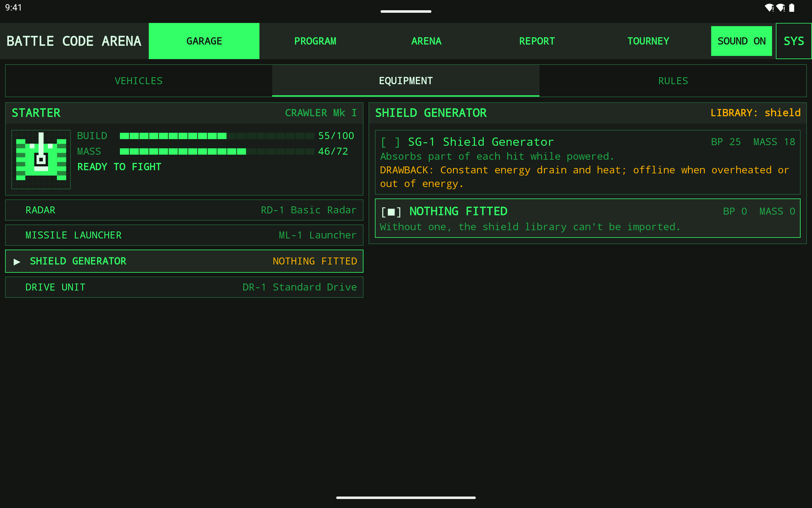Click the RD-1 Basic Radar value
This screenshot has width=812, height=508.
click(x=309, y=210)
